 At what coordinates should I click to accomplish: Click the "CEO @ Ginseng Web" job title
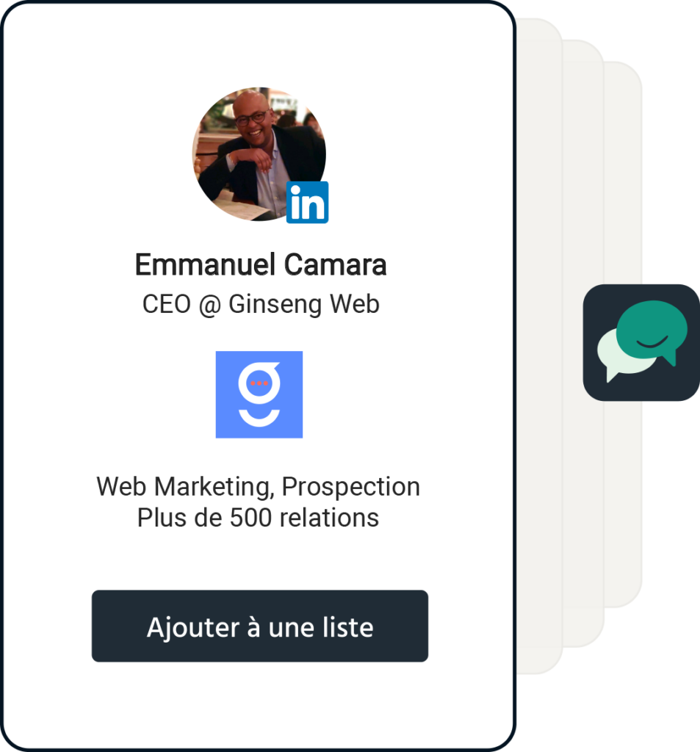click(x=261, y=304)
